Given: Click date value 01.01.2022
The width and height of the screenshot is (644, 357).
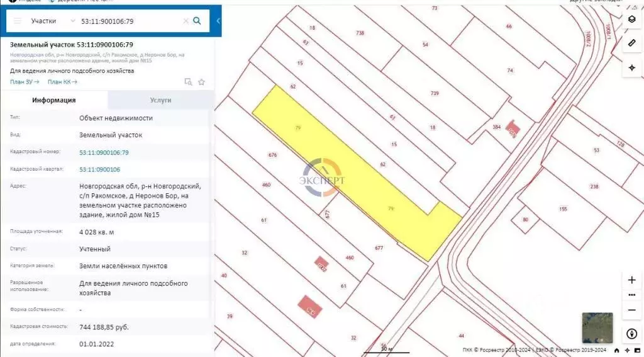Looking at the screenshot, I should coord(96,344).
